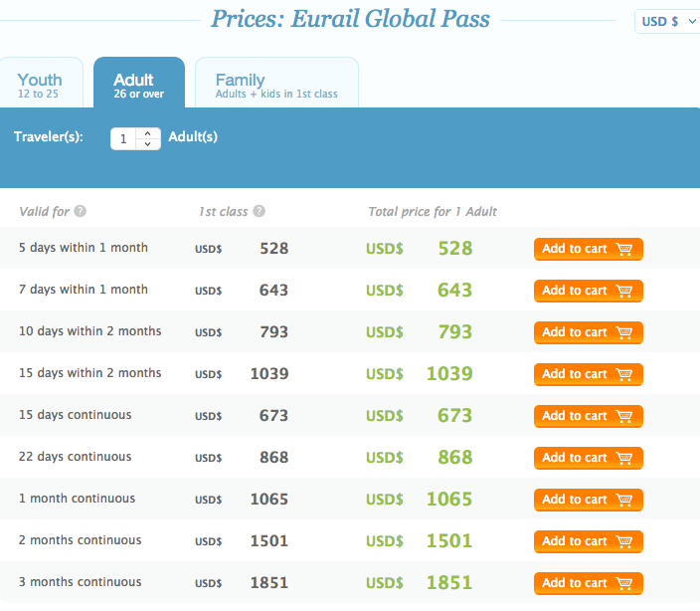Click the green total price 528

coord(455,249)
